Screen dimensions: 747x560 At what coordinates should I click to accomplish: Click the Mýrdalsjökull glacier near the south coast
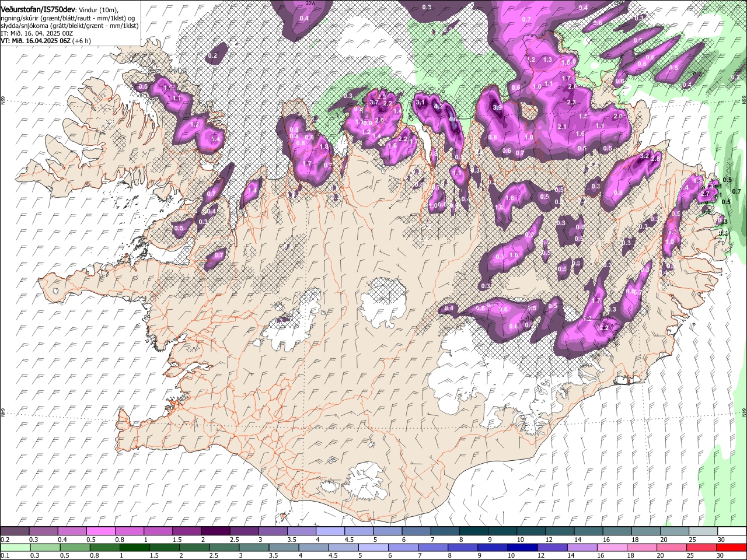pyautogui.click(x=365, y=481)
